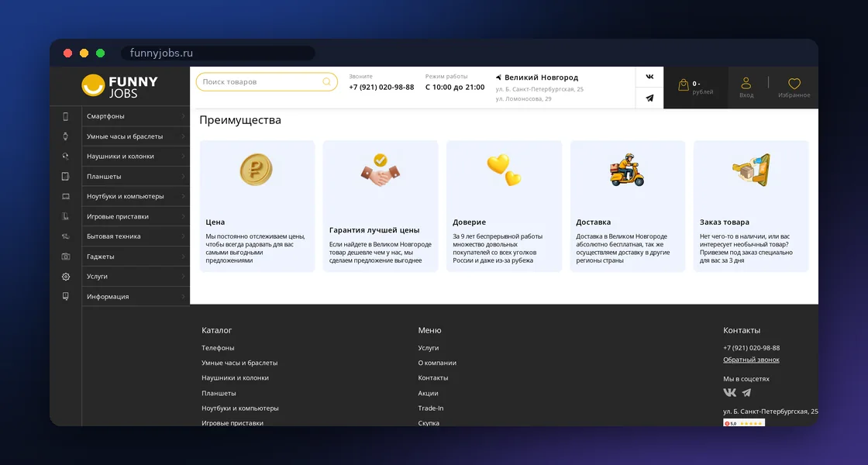868x465 pixels.
Task: Click the ruble coin icon on the Цена card
Action: (257, 170)
